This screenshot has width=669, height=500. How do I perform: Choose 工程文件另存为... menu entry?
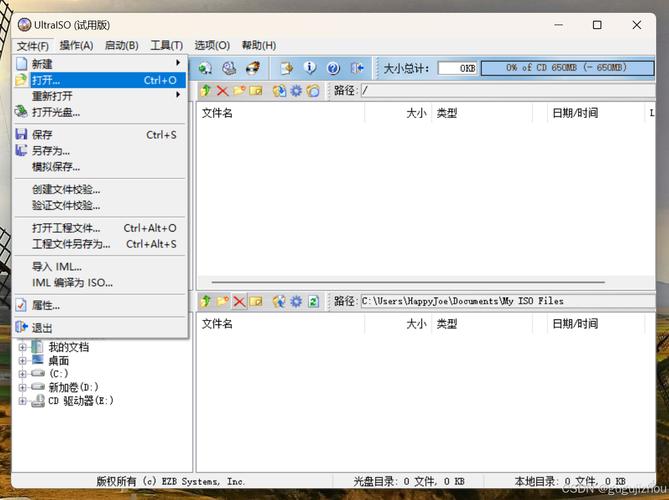coord(100,244)
